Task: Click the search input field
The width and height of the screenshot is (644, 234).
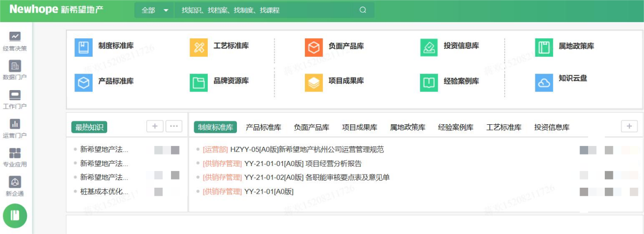Action: pyautogui.click(x=267, y=10)
